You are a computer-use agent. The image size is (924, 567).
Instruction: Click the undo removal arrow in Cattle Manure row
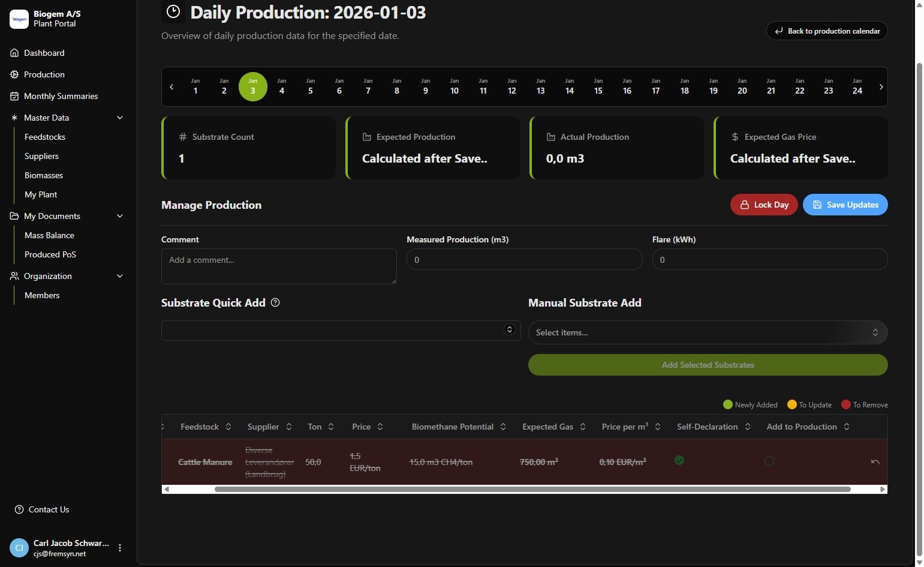pyautogui.click(x=875, y=462)
